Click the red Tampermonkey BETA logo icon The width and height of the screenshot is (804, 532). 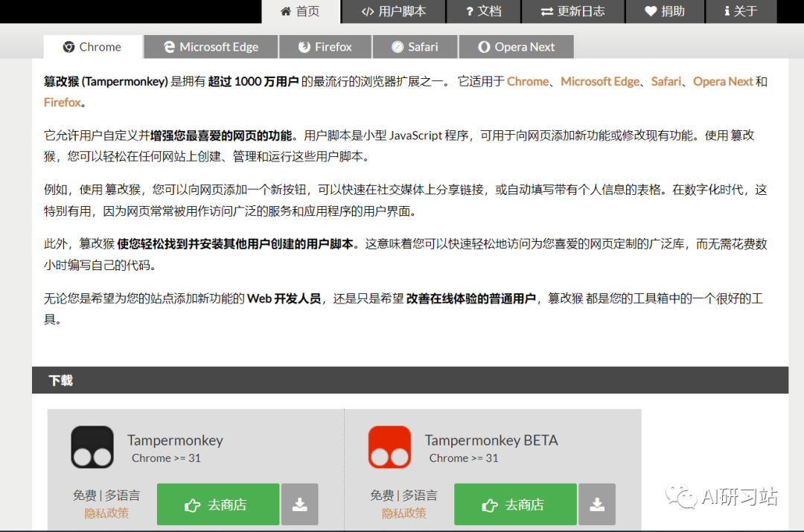(389, 447)
